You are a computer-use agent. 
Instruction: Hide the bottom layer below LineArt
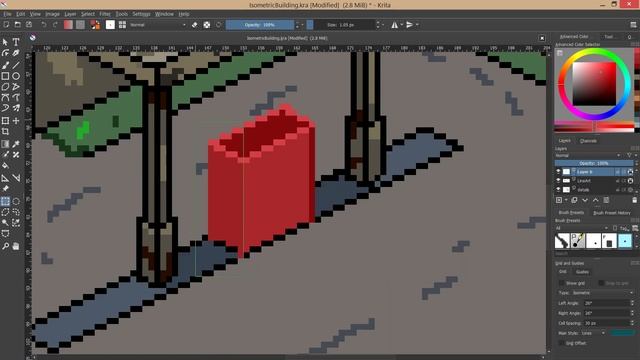click(558, 189)
